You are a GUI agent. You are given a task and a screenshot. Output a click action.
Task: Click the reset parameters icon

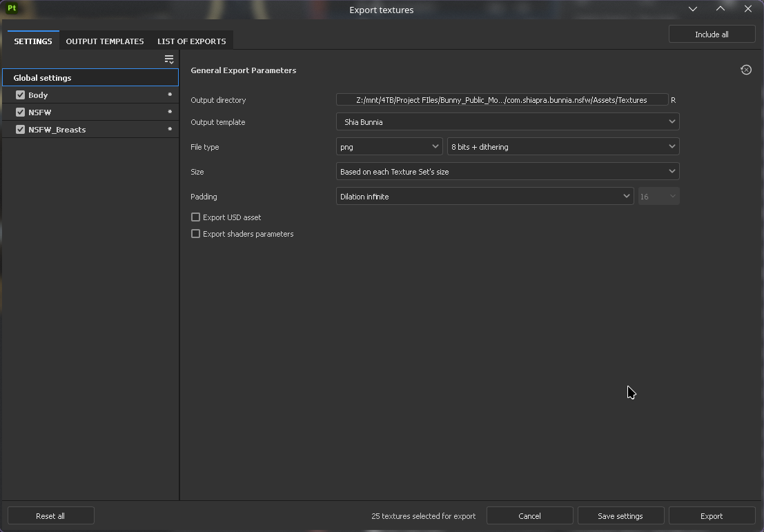coord(746,70)
